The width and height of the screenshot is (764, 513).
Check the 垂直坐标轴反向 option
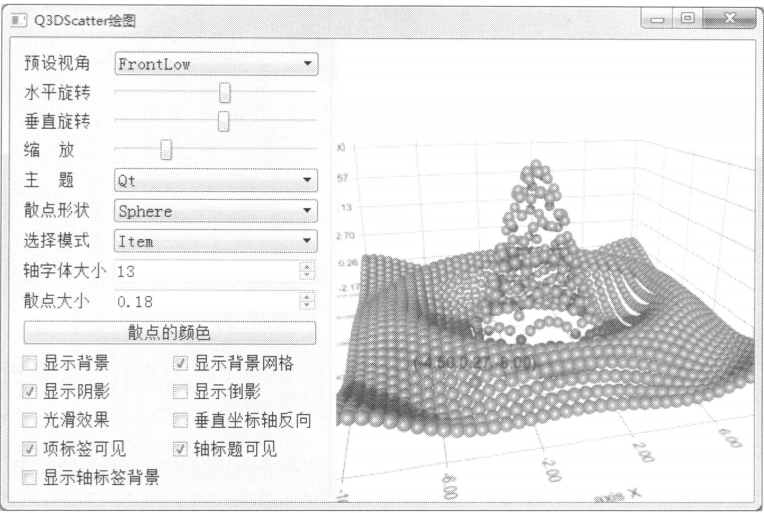click(x=181, y=420)
